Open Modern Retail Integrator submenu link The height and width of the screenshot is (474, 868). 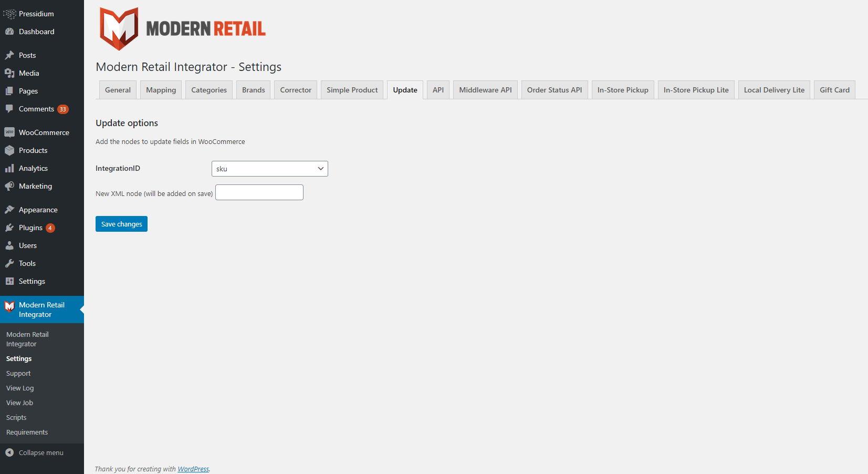tap(27, 339)
